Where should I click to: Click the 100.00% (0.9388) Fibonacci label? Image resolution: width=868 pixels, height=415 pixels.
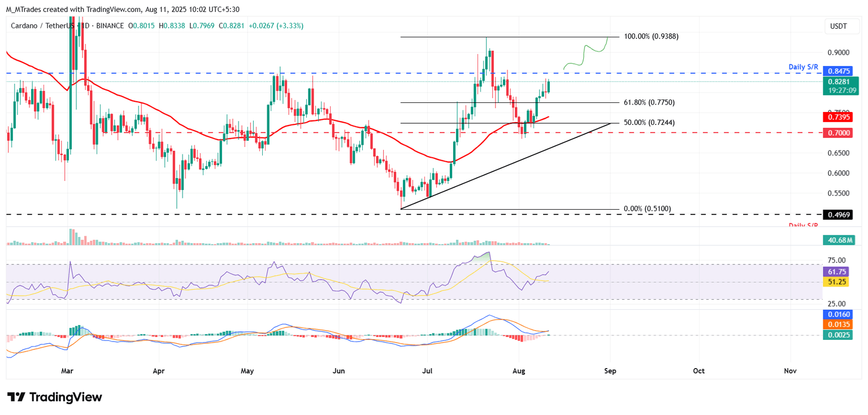(x=651, y=36)
